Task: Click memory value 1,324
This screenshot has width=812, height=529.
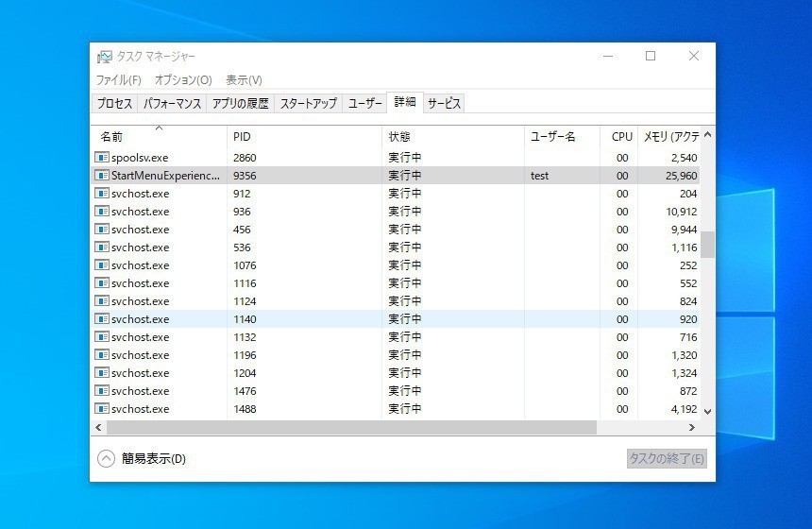Action: pos(685,373)
